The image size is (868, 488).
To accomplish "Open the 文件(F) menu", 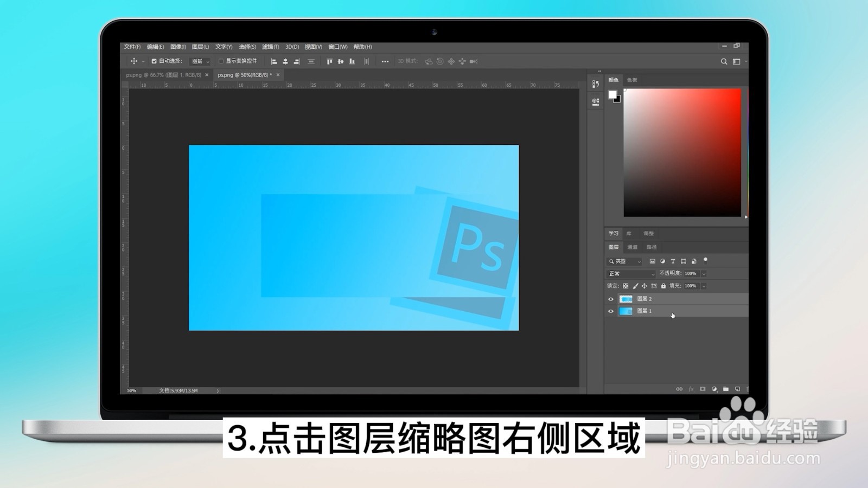I will click(x=132, y=47).
